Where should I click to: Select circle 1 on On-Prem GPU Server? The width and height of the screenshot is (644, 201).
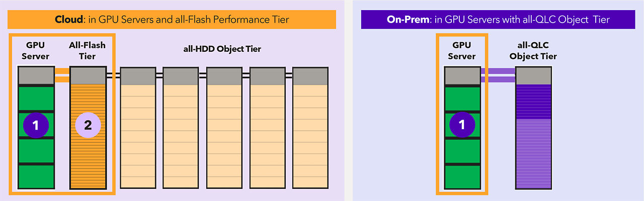click(x=462, y=124)
